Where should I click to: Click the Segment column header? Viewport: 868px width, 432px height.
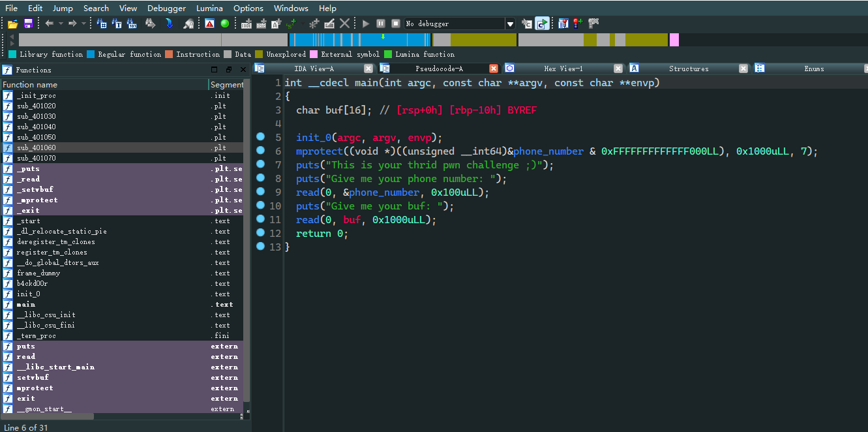click(226, 84)
